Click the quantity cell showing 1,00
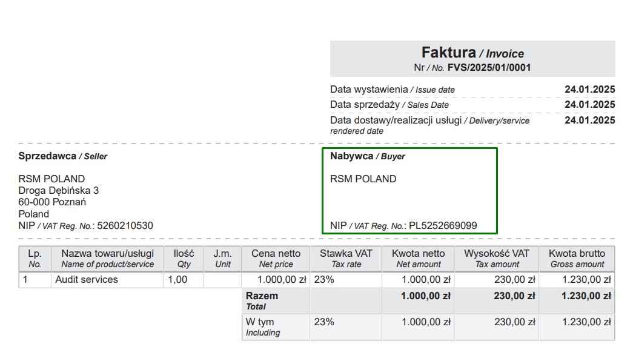The height and width of the screenshot is (364, 633). pyautogui.click(x=177, y=280)
